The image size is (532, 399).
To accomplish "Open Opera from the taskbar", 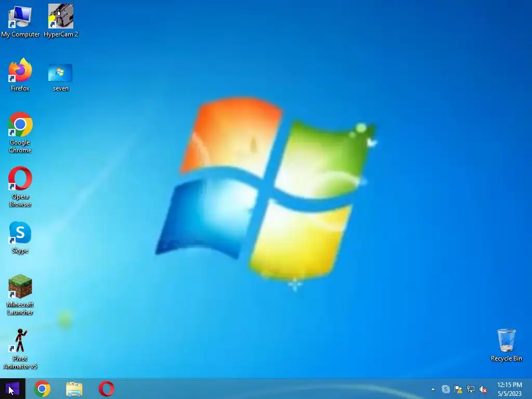I will tap(107, 389).
